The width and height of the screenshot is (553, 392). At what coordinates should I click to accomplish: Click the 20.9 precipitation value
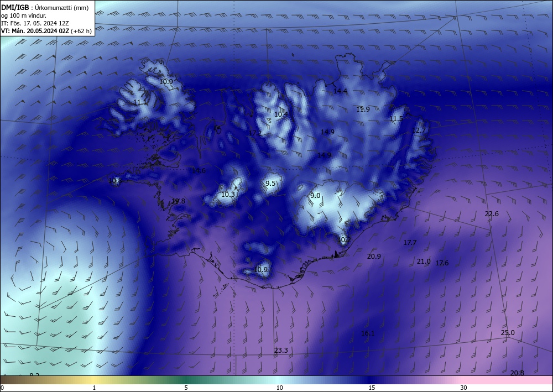[374, 257]
